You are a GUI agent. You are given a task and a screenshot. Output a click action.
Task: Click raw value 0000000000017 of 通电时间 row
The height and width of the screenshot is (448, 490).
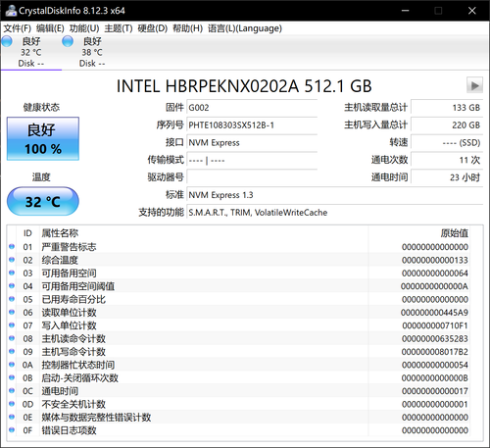tap(435, 391)
